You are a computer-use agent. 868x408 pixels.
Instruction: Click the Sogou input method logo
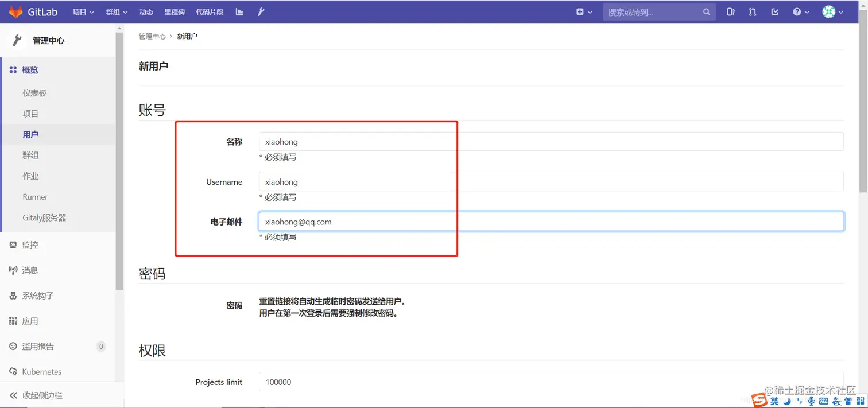[x=759, y=401]
